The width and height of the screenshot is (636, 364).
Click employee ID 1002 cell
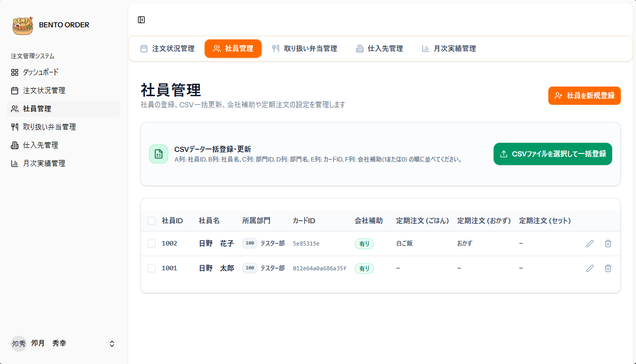point(169,244)
